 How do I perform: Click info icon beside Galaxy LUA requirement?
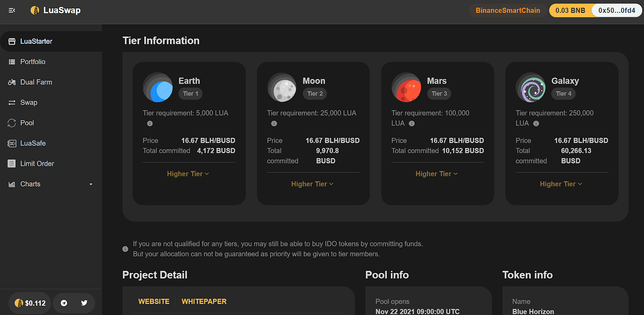[x=536, y=124]
